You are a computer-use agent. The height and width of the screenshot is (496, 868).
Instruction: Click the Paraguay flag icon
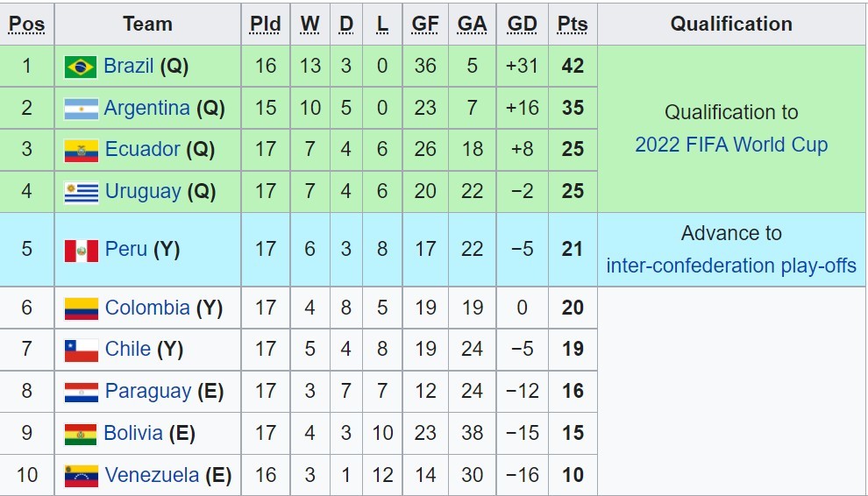[x=81, y=392]
